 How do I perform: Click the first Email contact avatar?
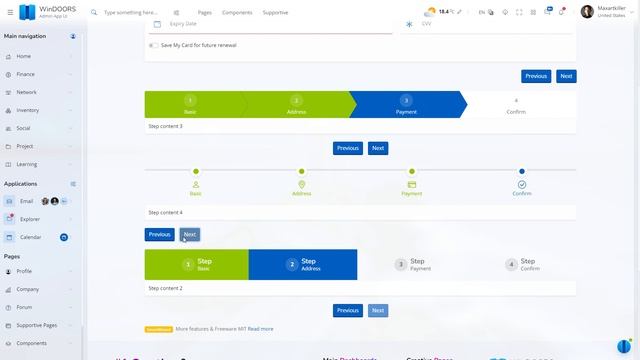[x=45, y=201]
